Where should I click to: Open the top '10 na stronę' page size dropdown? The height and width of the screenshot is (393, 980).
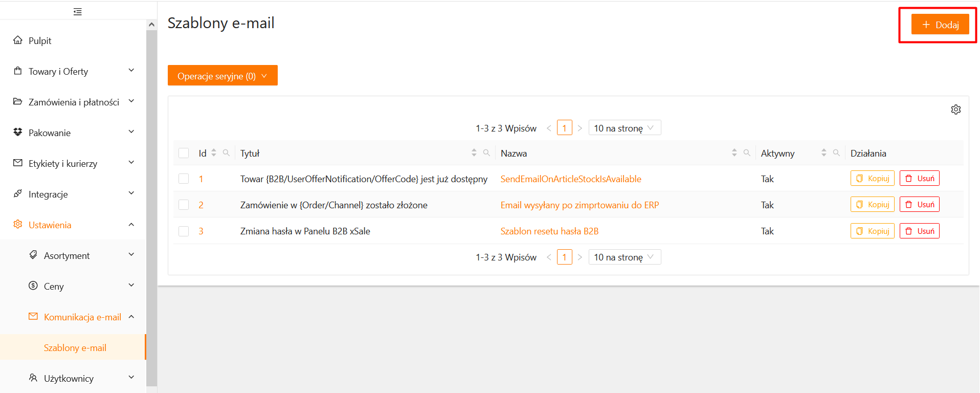point(624,128)
